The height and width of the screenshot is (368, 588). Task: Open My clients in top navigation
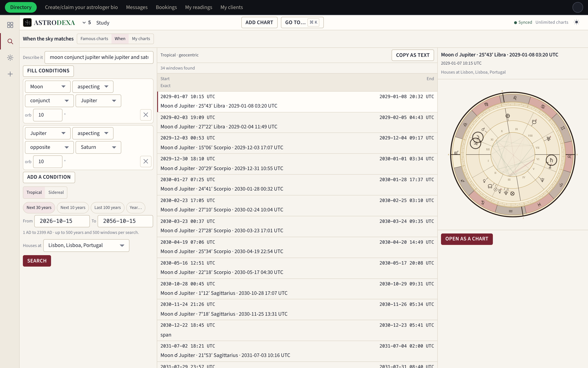[x=232, y=7]
